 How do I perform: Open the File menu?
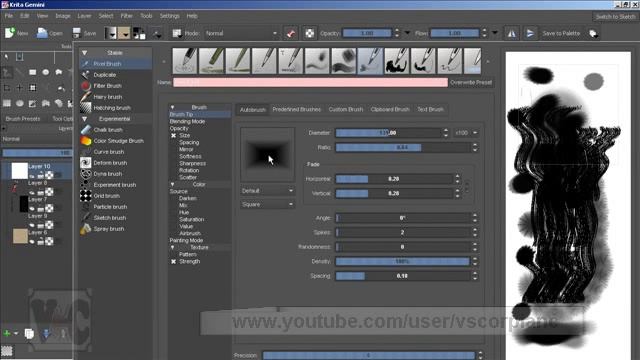(9, 16)
